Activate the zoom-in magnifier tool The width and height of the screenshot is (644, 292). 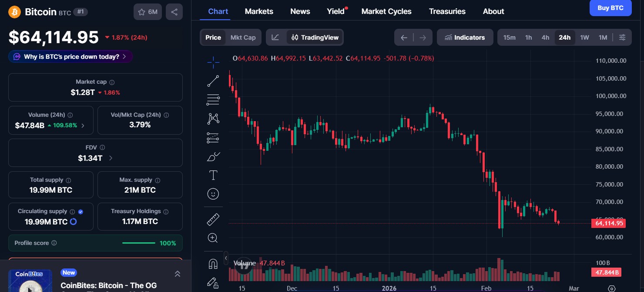tap(213, 238)
